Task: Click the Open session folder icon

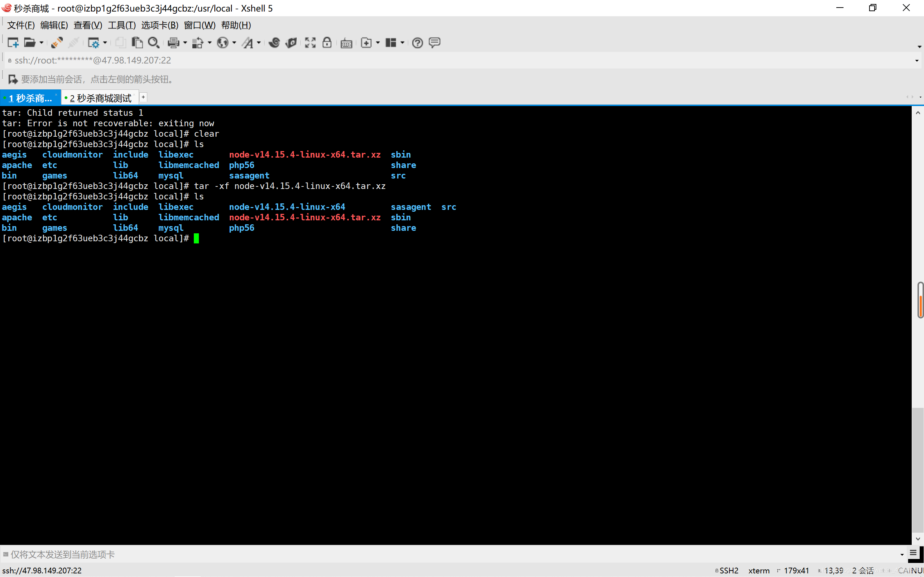Action: pos(29,42)
